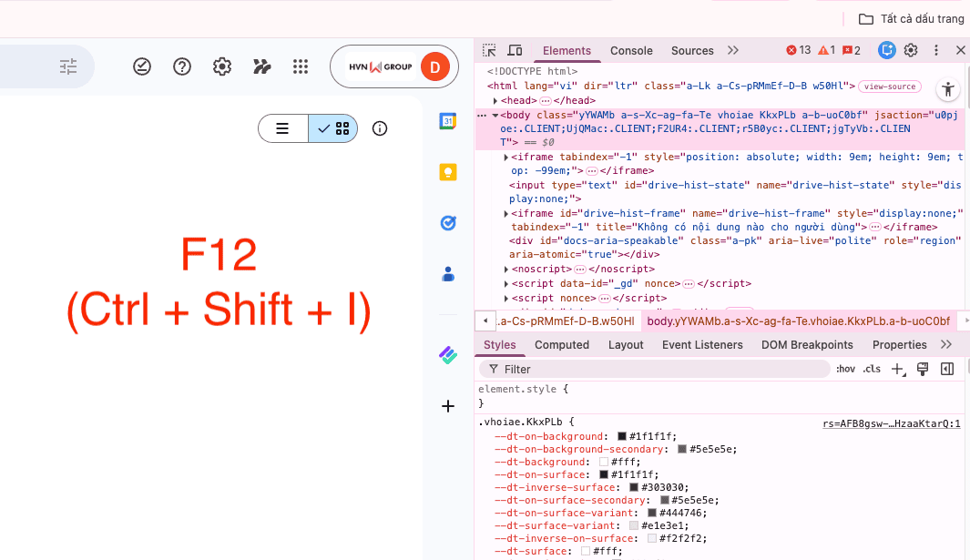The height and width of the screenshot is (560, 970).
Task: Open the 13 errors counter
Action: click(799, 50)
